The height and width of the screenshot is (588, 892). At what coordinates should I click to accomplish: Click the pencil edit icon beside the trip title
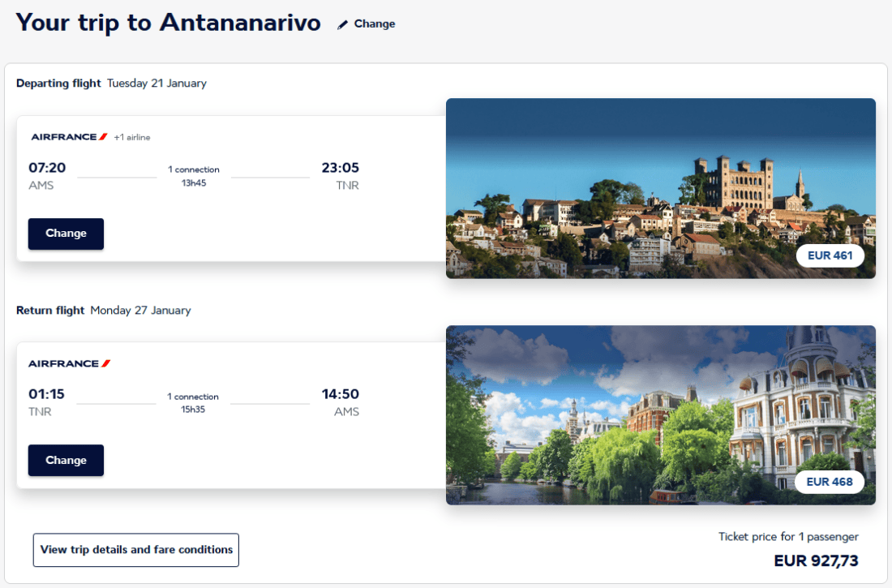click(x=343, y=24)
